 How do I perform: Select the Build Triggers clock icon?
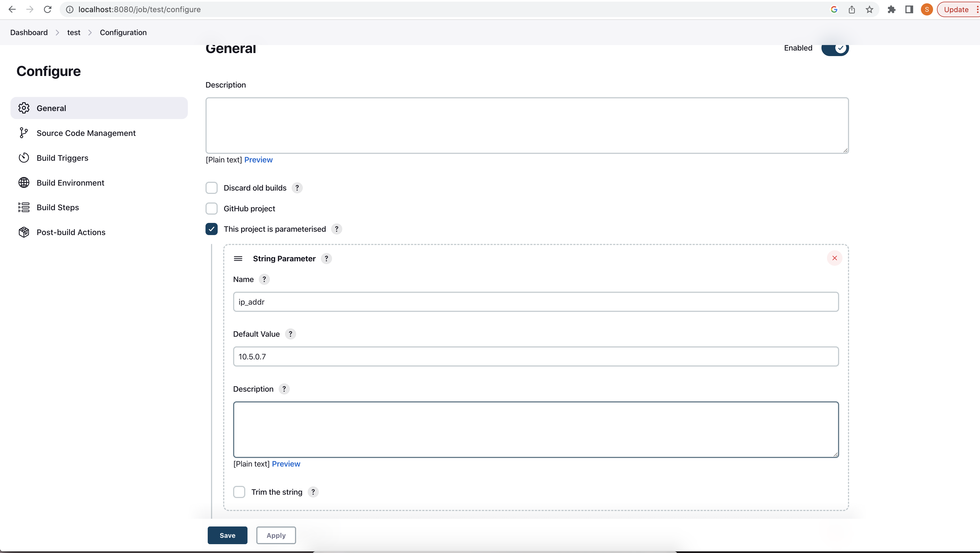tap(24, 157)
